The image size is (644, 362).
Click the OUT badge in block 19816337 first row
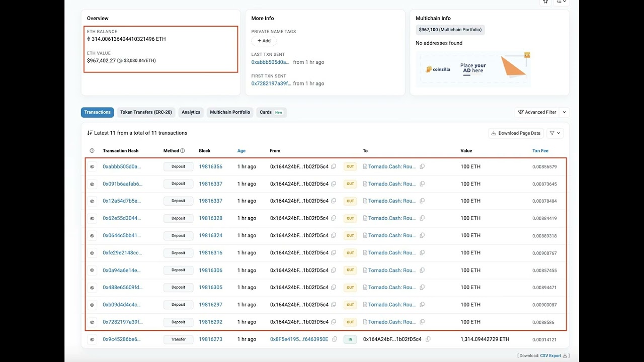tap(350, 184)
